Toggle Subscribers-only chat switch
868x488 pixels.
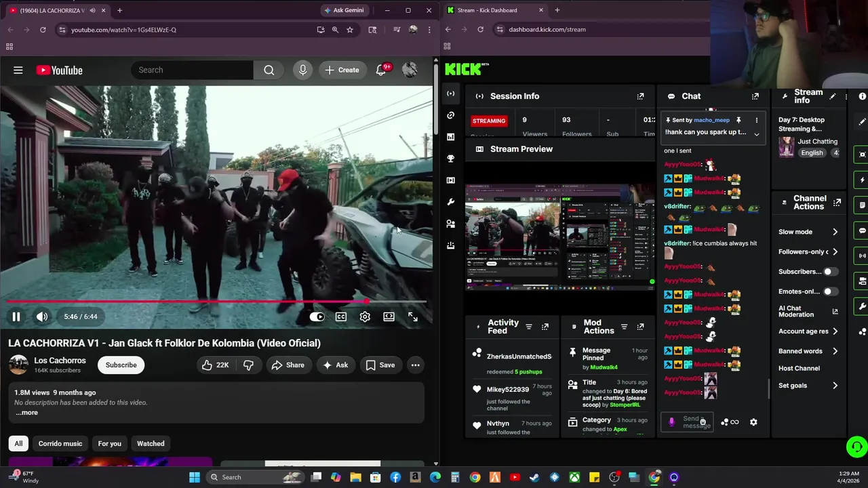click(x=831, y=272)
